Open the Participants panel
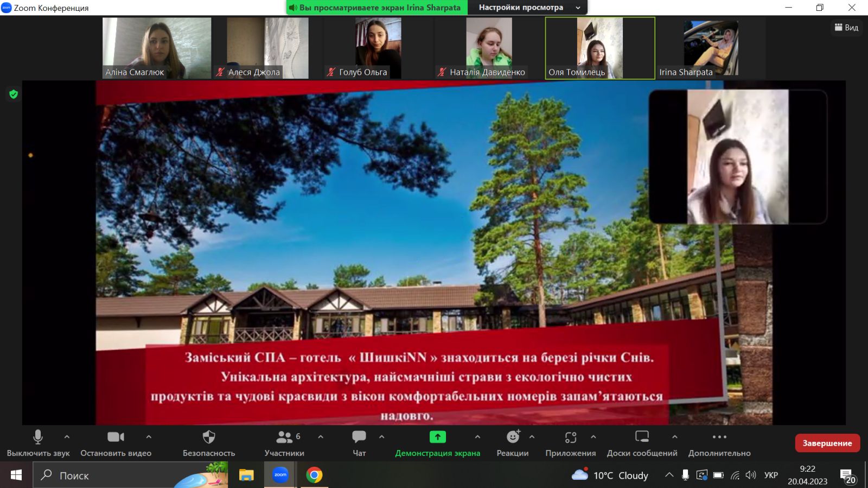The width and height of the screenshot is (868, 488). click(284, 438)
